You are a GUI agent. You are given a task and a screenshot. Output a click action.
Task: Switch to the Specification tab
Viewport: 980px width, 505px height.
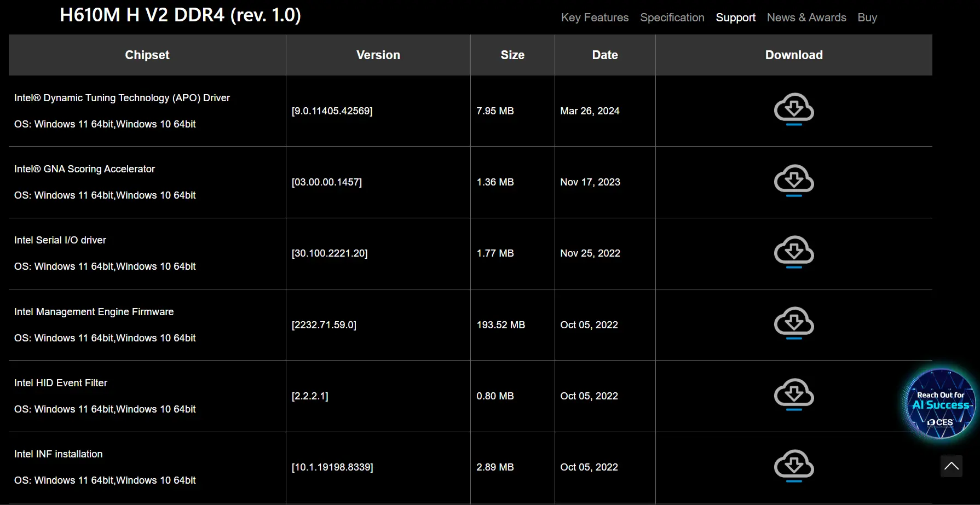tap(672, 18)
